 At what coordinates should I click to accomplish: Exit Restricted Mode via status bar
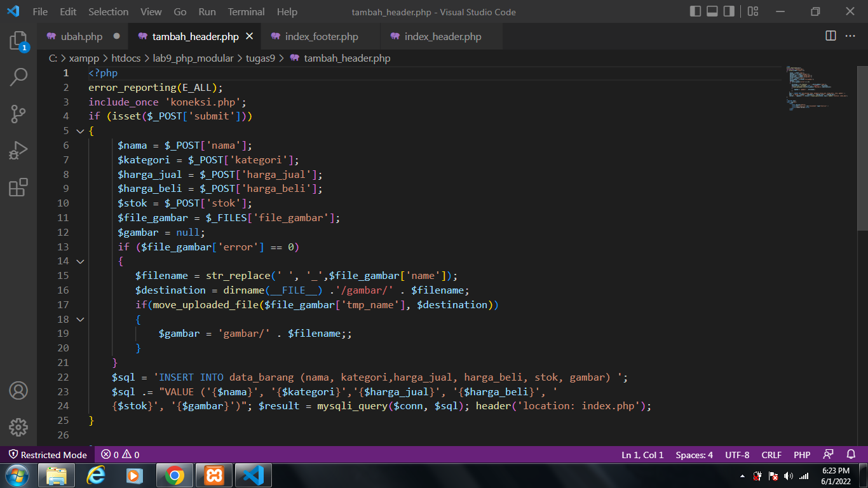pyautogui.click(x=48, y=454)
